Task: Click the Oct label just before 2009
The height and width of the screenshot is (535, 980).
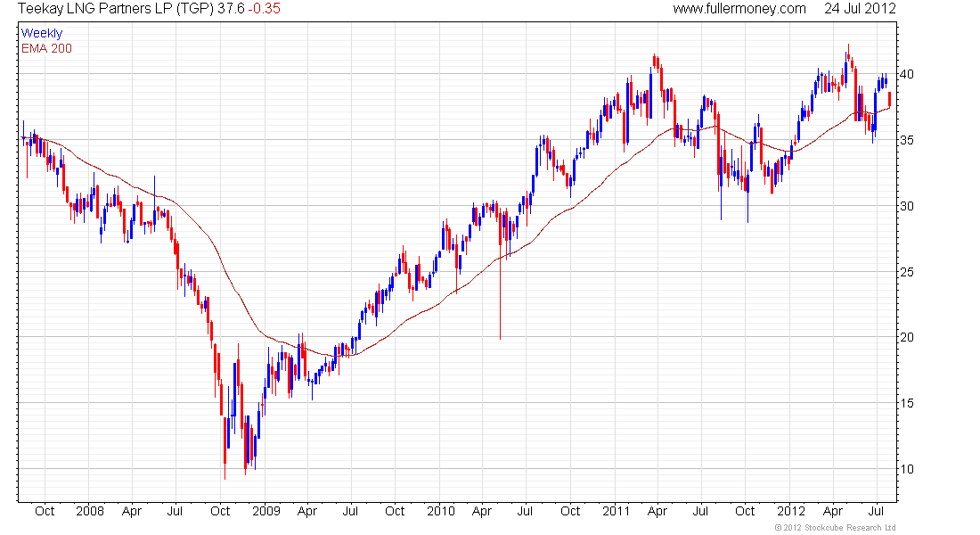Action: pos(220,511)
